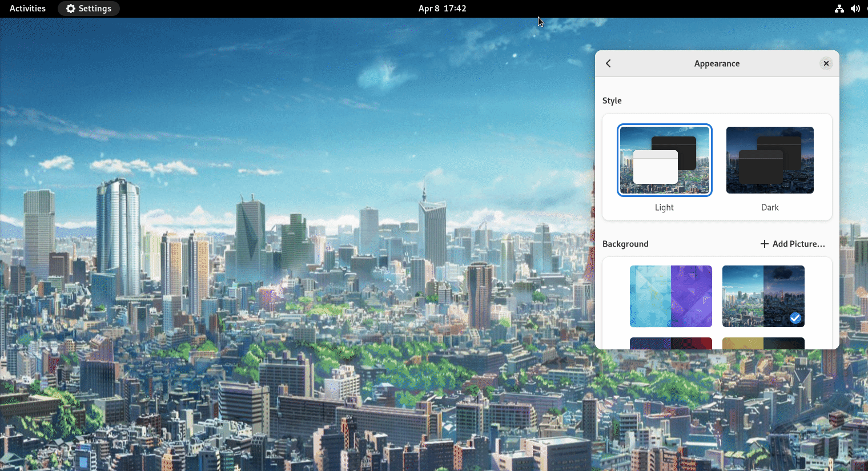Expand the Appearance panel with the back chevron
Viewport: 868px width, 471px height.
(x=608, y=63)
